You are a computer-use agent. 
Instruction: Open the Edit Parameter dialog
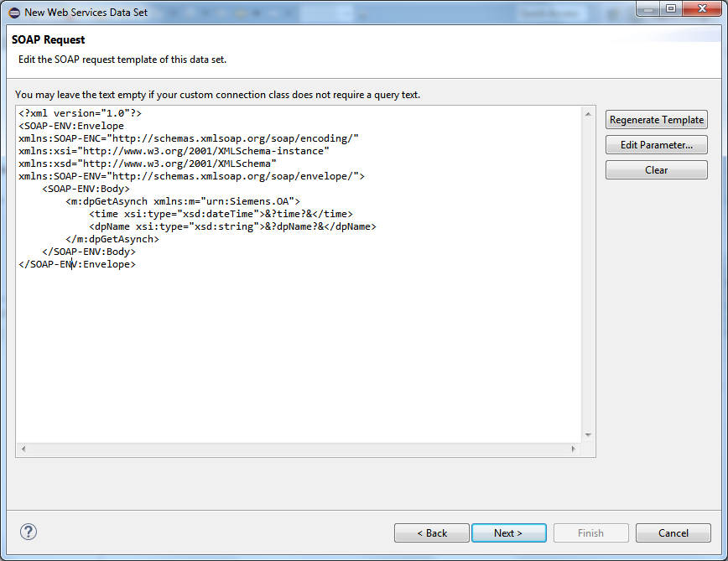click(x=656, y=145)
